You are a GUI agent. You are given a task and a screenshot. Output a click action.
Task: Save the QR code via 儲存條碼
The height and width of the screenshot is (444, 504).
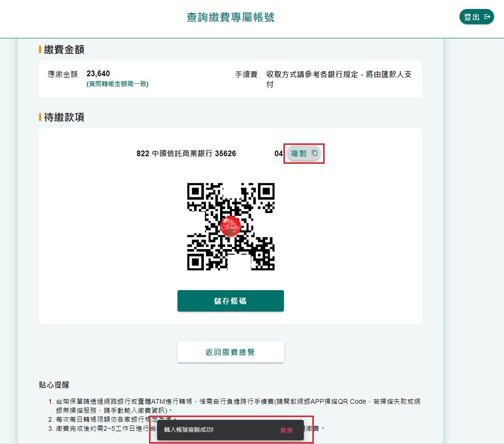[230, 301]
